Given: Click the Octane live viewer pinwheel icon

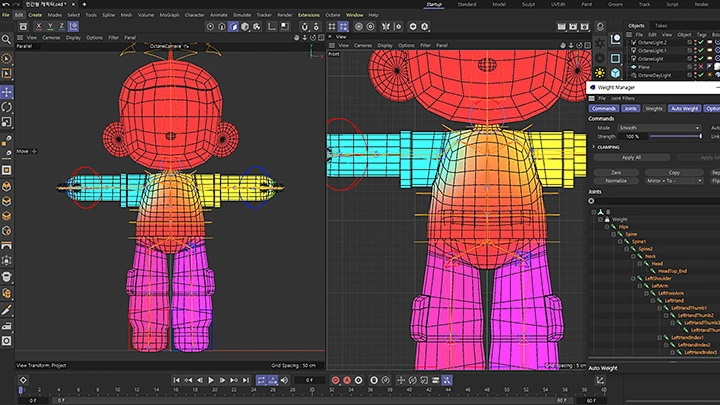Looking at the screenshot, I should [600, 43].
